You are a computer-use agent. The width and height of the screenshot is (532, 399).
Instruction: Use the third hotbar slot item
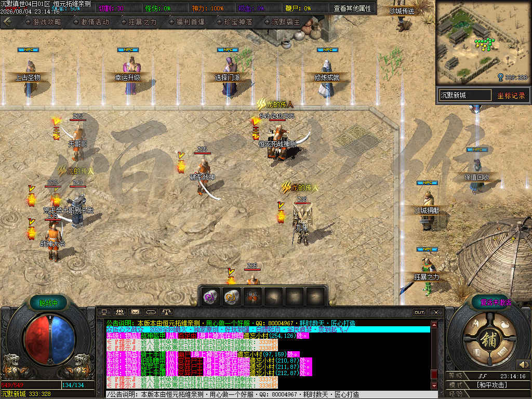[253, 297]
